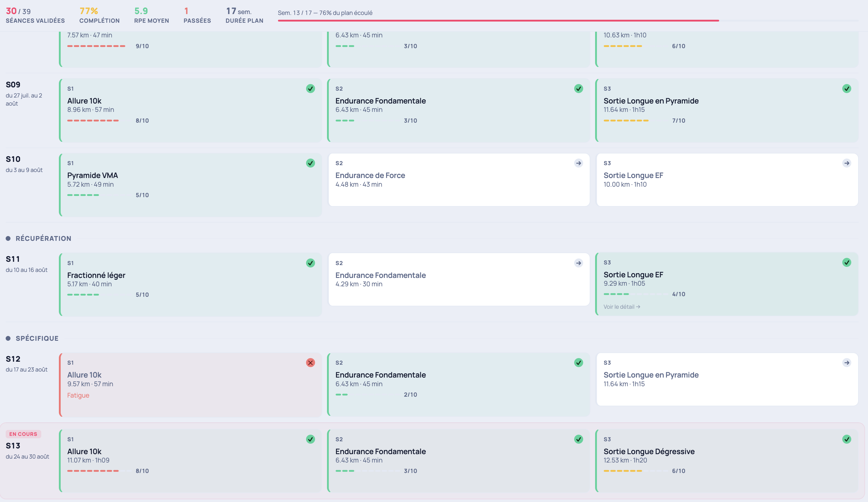868x502 pixels.
Task: Click the red Fatigue reason text
Action: point(78,395)
